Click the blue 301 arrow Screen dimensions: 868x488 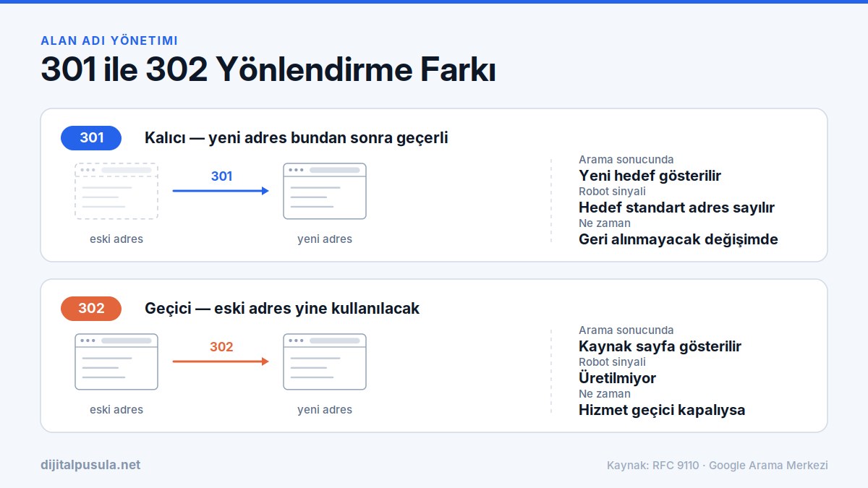[221, 191]
